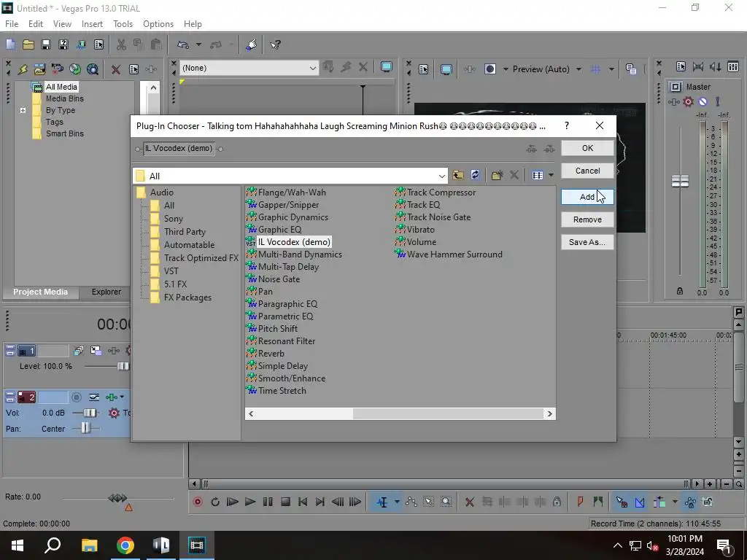Toggle Ignore Event Grouping button
This screenshot has width=747, height=560.
tap(708, 502)
